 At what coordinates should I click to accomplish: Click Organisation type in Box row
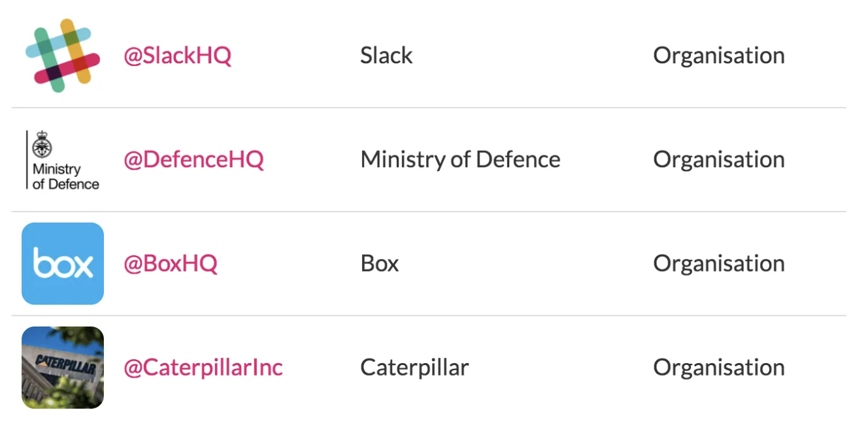pos(719,263)
